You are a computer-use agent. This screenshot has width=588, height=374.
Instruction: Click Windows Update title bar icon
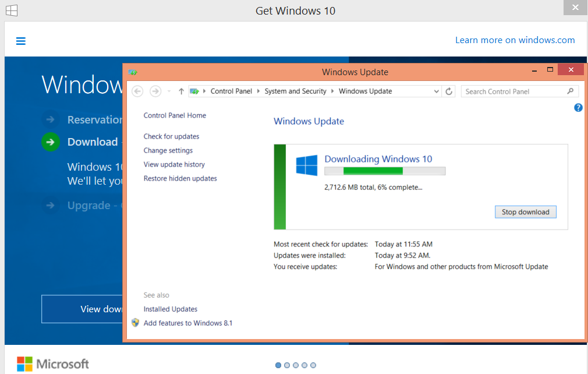tap(133, 72)
